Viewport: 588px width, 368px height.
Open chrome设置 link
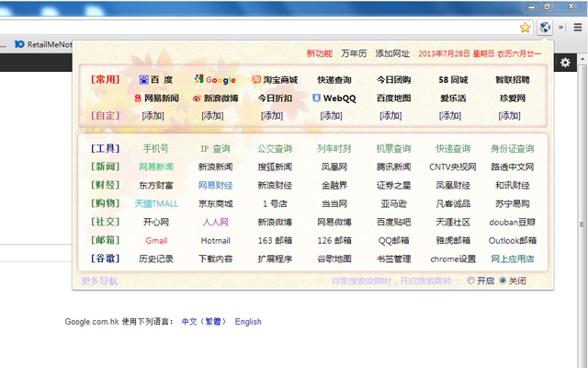[453, 259]
